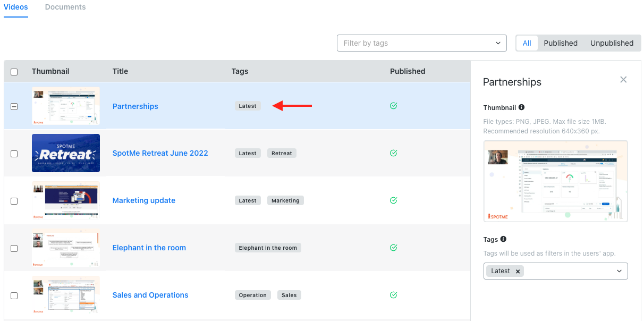Screen dimensions: 644x321
Task: Show only Unpublished videos
Action: coord(612,43)
